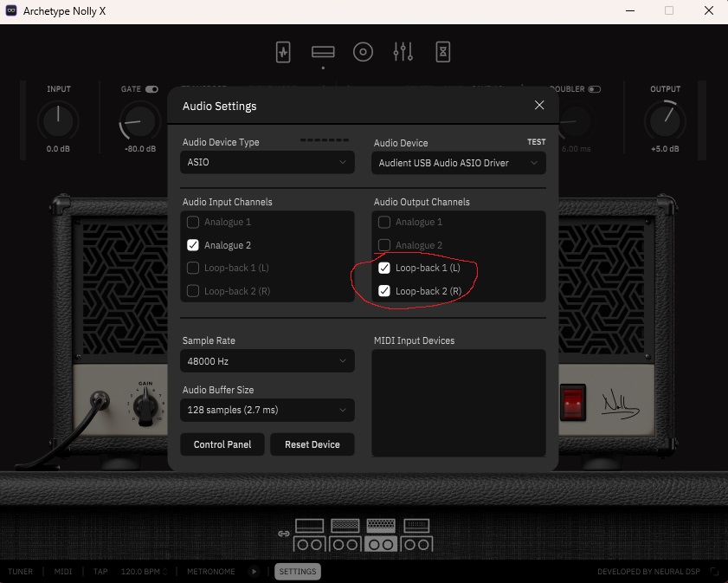Image resolution: width=728 pixels, height=583 pixels.
Task: Click the TEST audio button
Action: pos(536,142)
